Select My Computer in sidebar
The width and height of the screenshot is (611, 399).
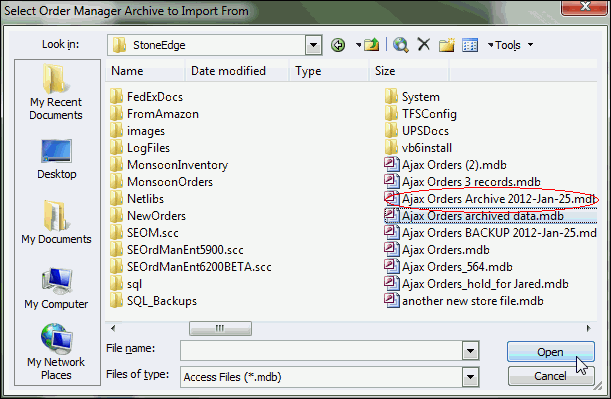click(x=57, y=289)
